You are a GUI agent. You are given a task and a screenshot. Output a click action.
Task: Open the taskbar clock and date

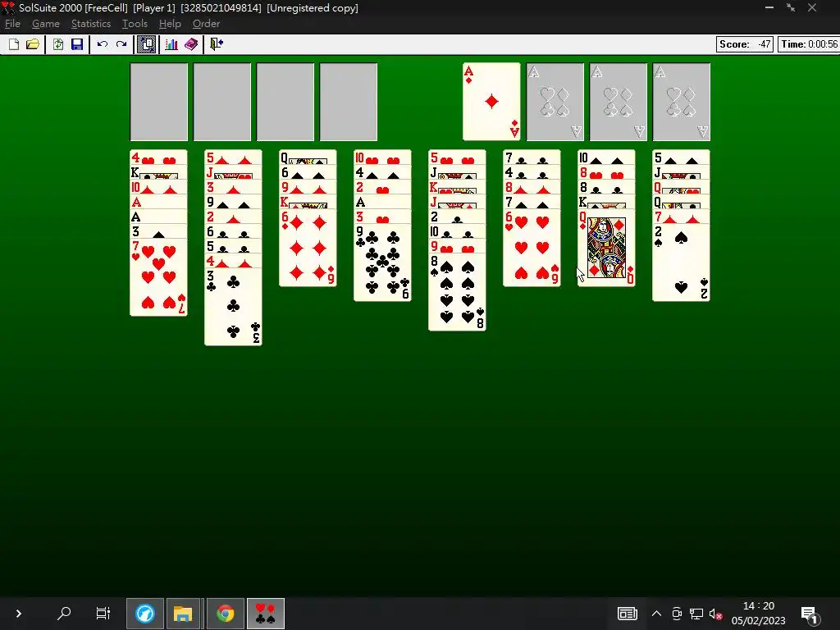click(758, 614)
